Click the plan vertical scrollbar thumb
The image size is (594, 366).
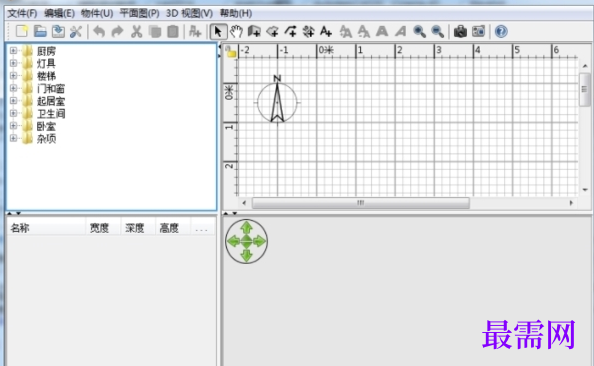point(585,90)
